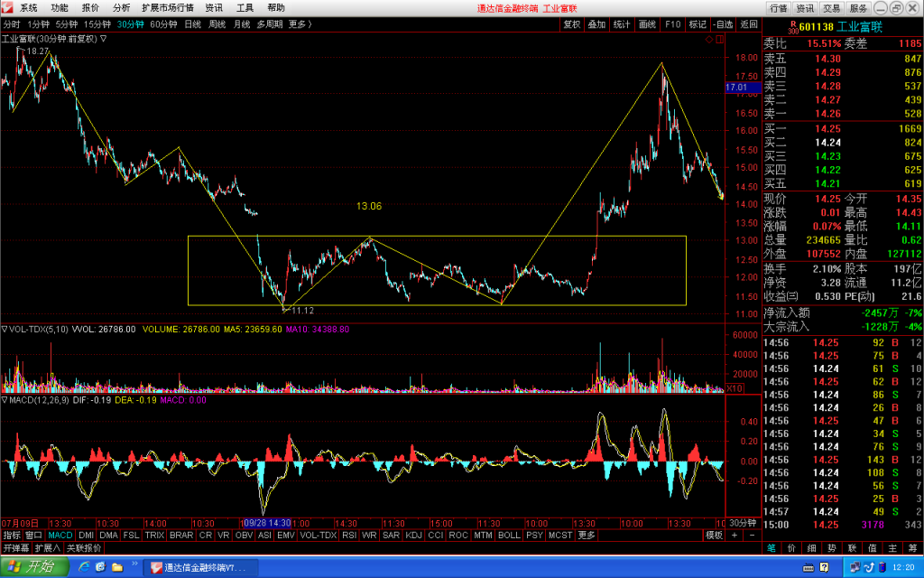Image resolution: width=924 pixels, height=578 pixels.
Task: Switch indicator to KDJ
Action: tap(413, 535)
